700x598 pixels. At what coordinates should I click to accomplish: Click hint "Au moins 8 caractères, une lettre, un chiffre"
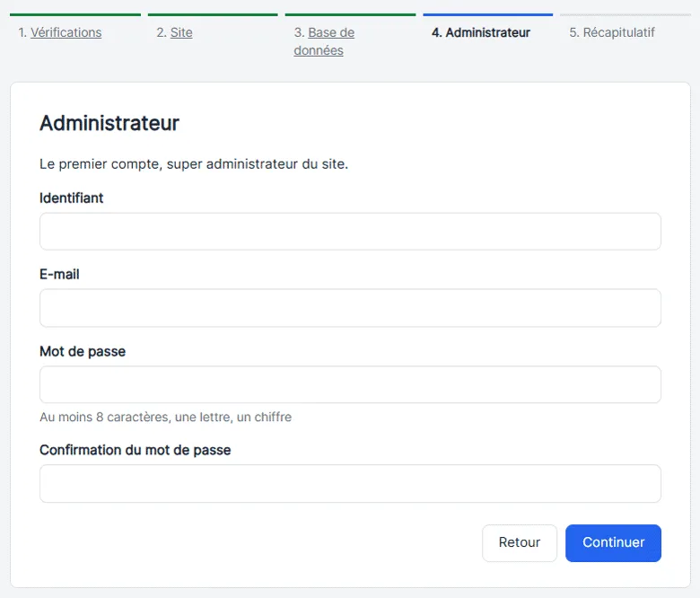[166, 418]
